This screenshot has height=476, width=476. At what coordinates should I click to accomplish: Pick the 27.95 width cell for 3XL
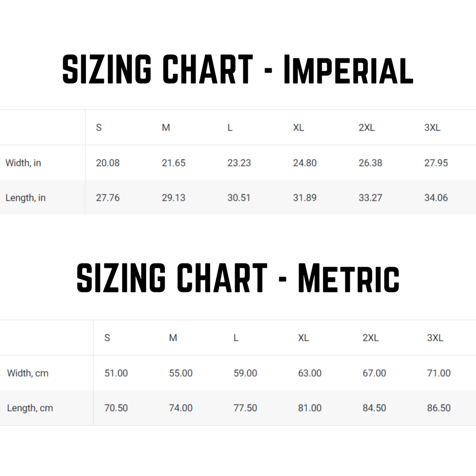(x=436, y=163)
